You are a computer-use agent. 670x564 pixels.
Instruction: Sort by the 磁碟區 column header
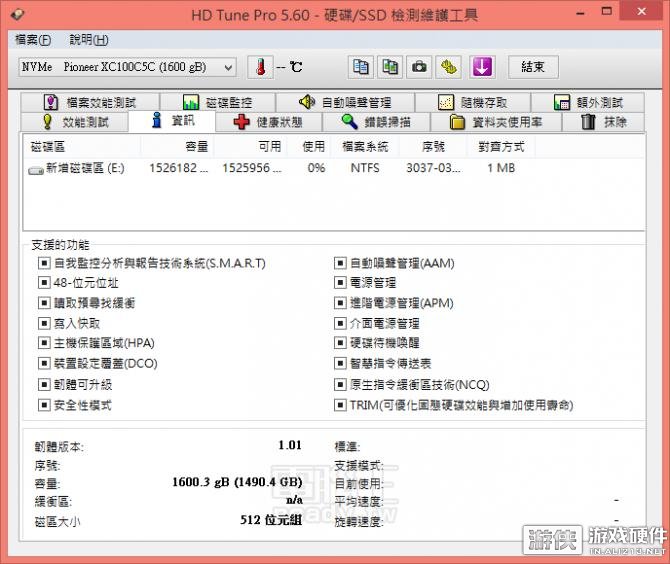[x=82, y=147]
